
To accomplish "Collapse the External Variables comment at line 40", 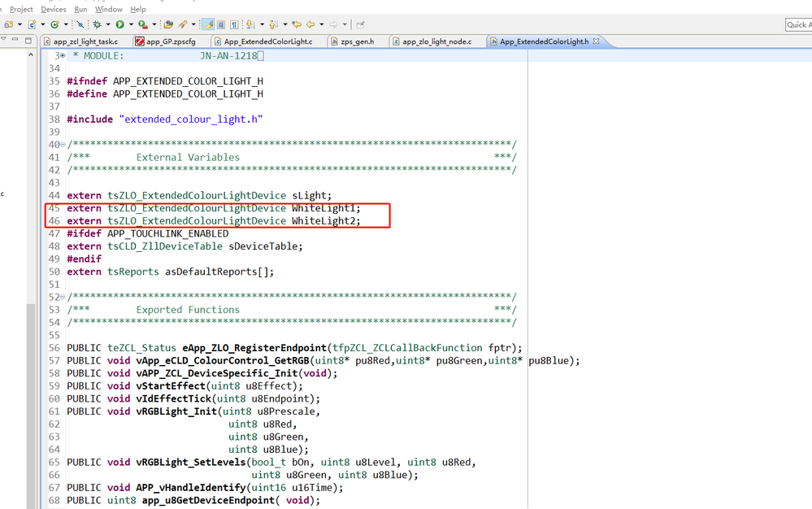I will pos(63,145).
